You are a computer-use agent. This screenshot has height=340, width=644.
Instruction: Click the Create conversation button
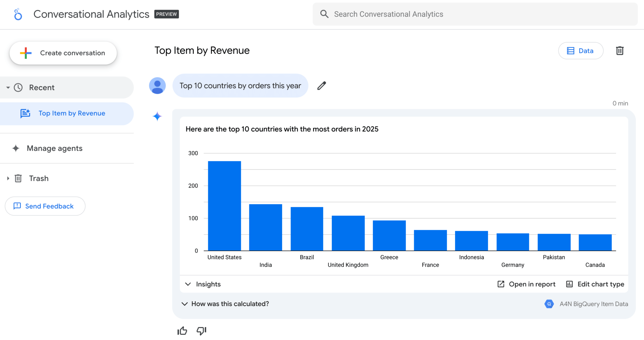pyautogui.click(x=63, y=53)
